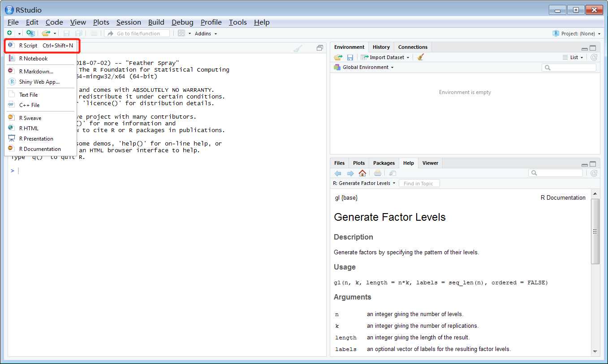The image size is (608, 364).
Task: Choose R Markdown... in the menu
Action: click(x=40, y=71)
